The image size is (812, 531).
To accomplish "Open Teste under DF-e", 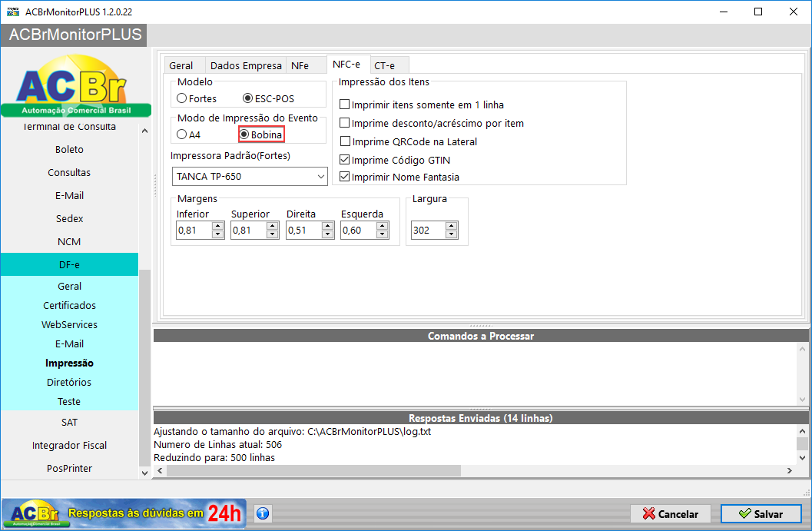I will (x=69, y=401).
